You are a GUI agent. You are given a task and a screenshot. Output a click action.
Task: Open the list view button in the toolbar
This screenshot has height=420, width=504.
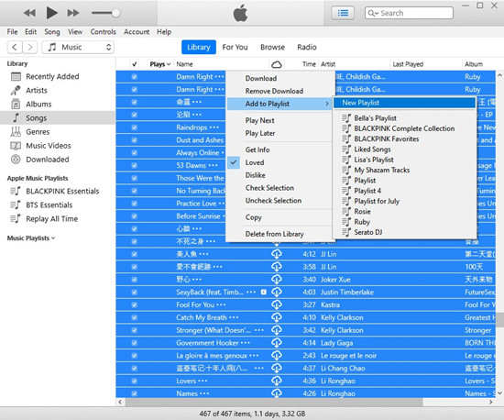point(343,13)
